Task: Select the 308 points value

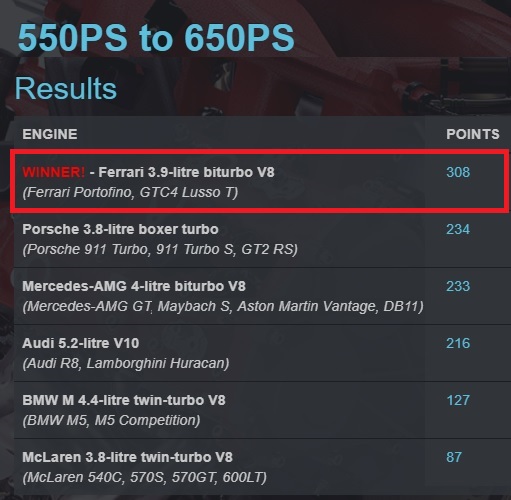Action: [x=458, y=172]
